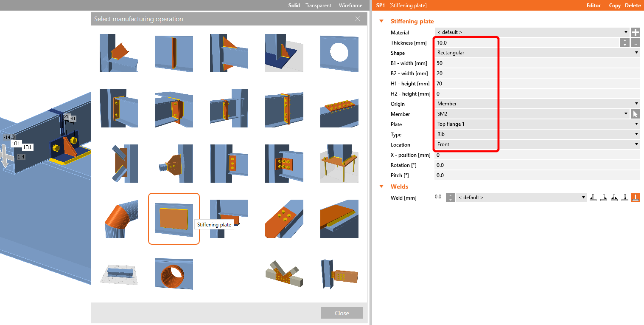Switch view mode to Wireframe
Viewport: 644px width, 325px height.
pos(350,6)
